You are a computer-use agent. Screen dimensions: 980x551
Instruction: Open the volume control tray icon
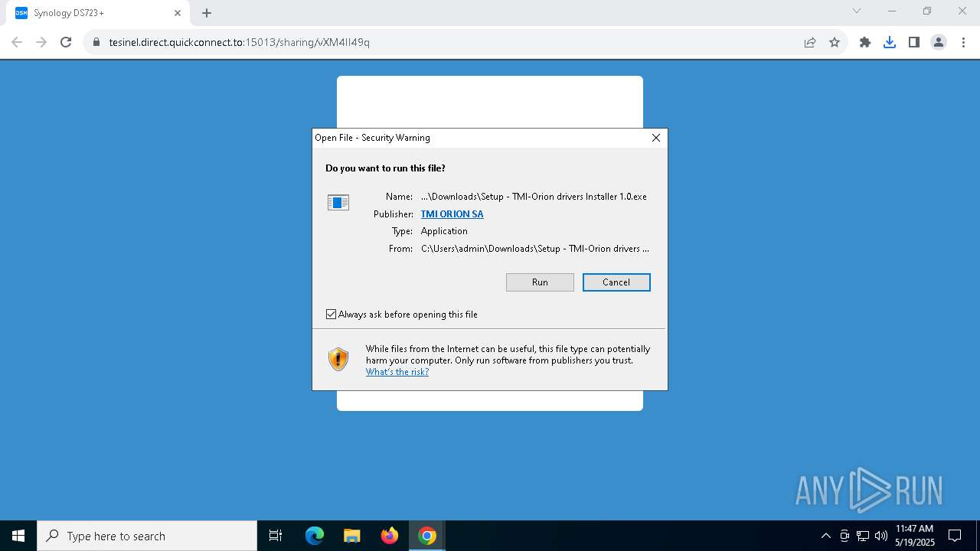click(x=881, y=536)
